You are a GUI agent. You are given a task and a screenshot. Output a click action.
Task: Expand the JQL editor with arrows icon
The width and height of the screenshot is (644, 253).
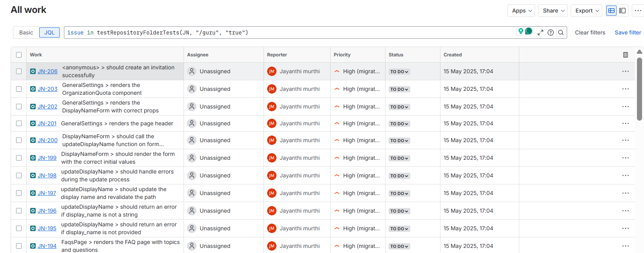point(540,33)
